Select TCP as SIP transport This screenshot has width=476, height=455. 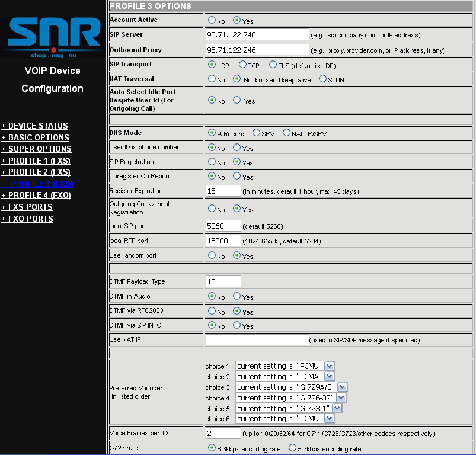[243, 65]
